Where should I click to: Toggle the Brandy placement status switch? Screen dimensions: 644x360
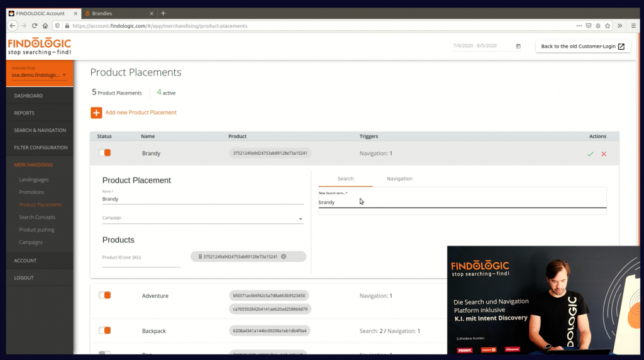point(105,153)
